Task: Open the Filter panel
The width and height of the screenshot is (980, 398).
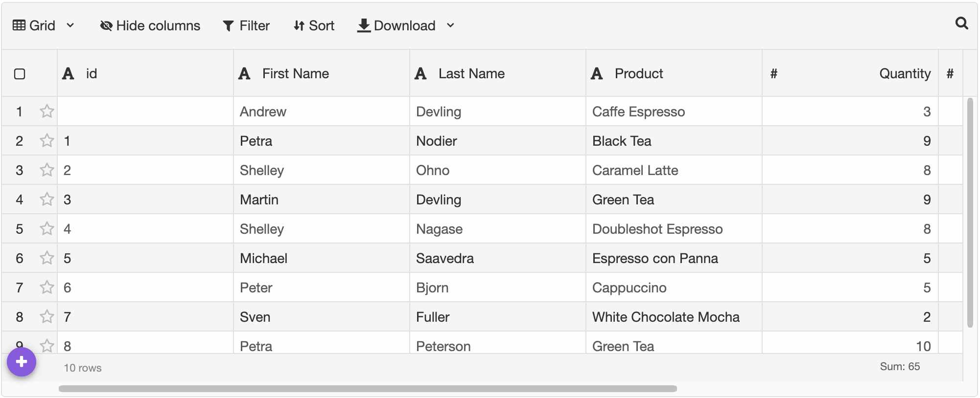Action: tap(246, 25)
